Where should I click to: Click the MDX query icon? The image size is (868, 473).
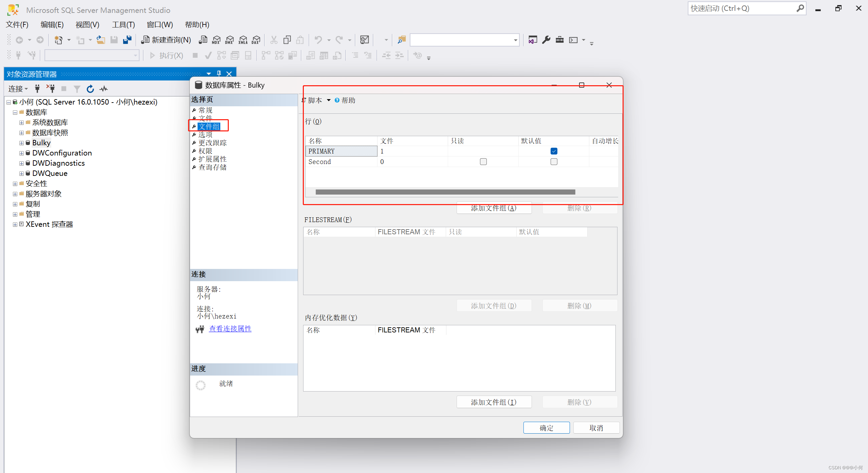[x=216, y=40]
